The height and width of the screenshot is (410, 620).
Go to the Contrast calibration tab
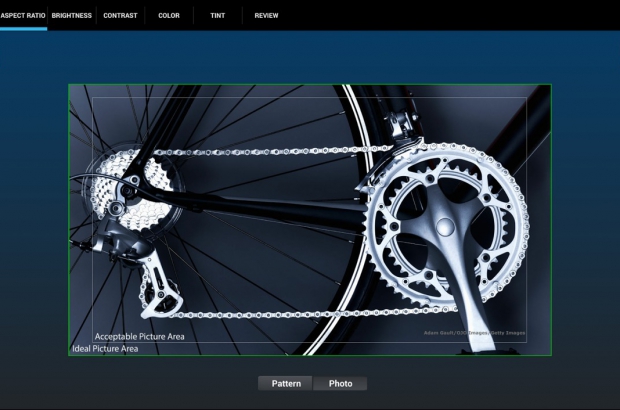pyautogui.click(x=120, y=16)
